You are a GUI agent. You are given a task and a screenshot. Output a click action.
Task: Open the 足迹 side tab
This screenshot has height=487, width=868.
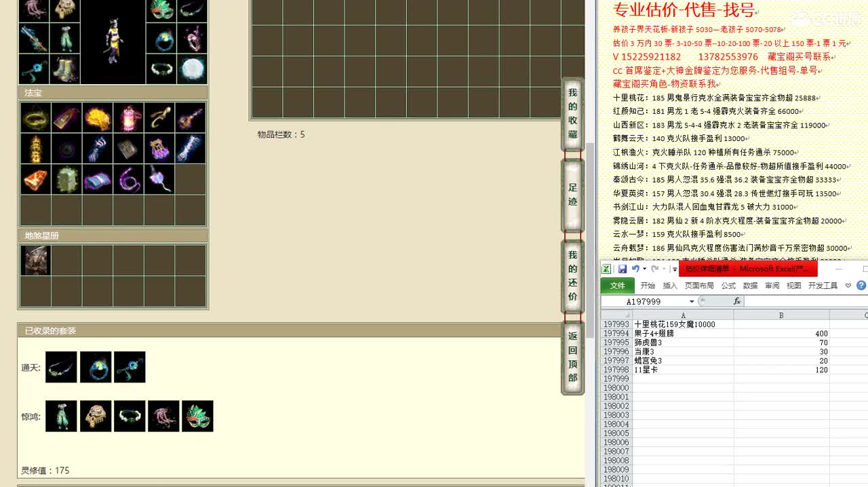573,195
